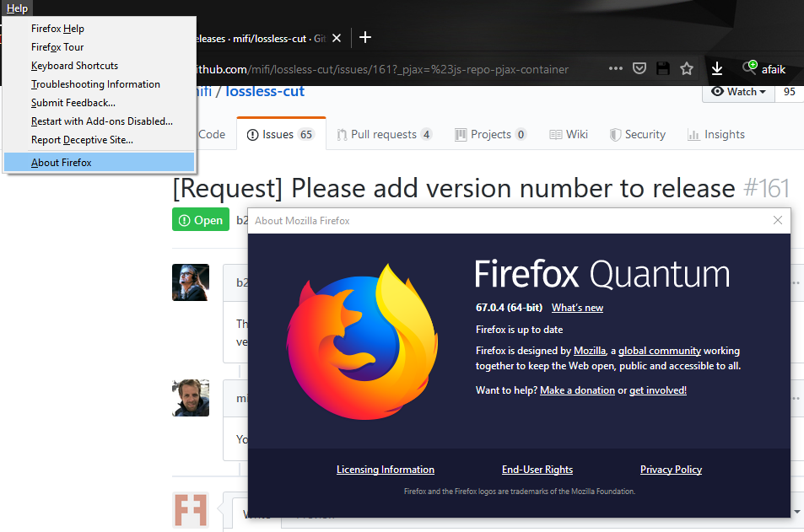The height and width of the screenshot is (532, 804).
Task: Click the down chevron at bottom right scrollbar
Action: [796, 512]
